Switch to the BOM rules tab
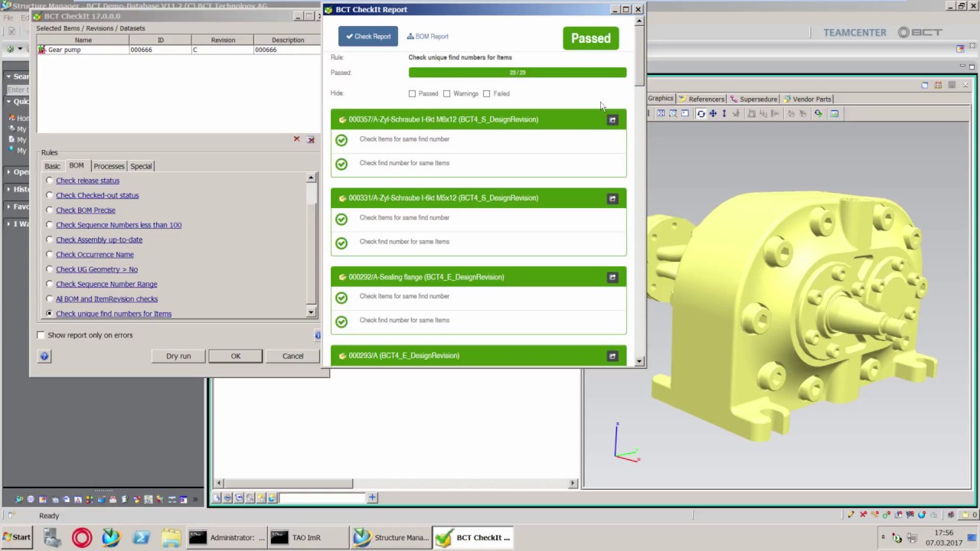The height and width of the screenshot is (551, 980). pos(77,165)
